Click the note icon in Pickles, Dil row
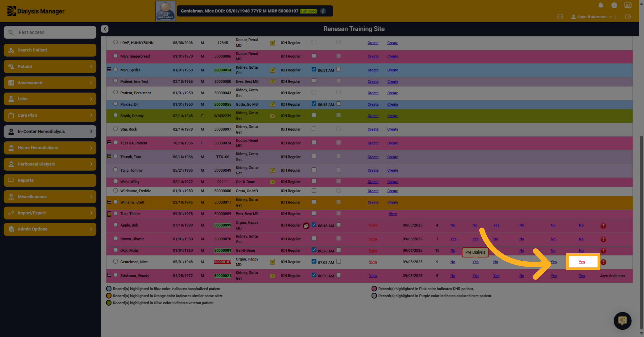Image resolution: width=644 pixels, height=337 pixels. pos(272,105)
